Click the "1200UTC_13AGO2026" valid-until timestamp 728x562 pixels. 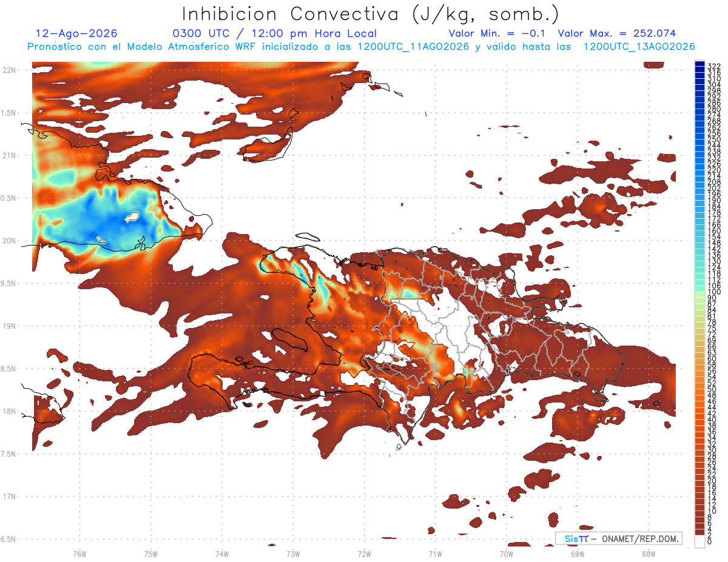click(639, 46)
